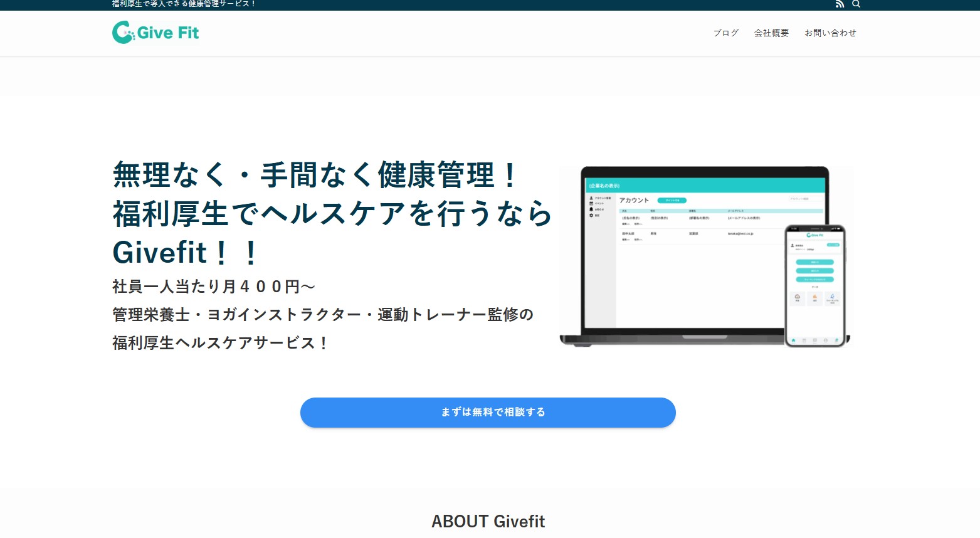Click the laptop and phone mockup image
This screenshot has height=538, width=980.
[x=706, y=257]
